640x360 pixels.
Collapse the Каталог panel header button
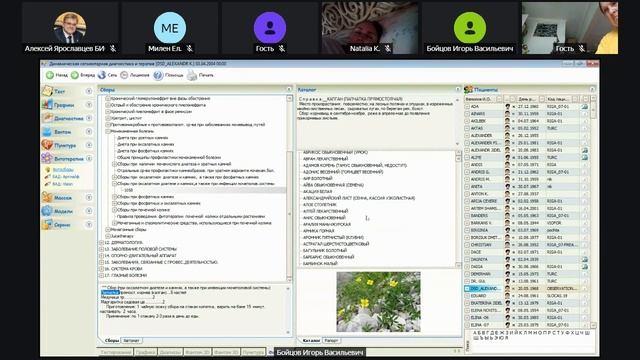[458, 89]
